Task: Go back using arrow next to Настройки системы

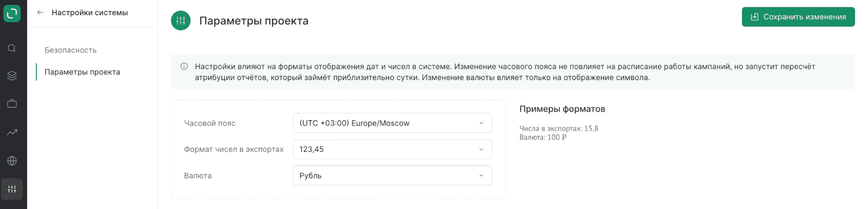Action: [40, 13]
